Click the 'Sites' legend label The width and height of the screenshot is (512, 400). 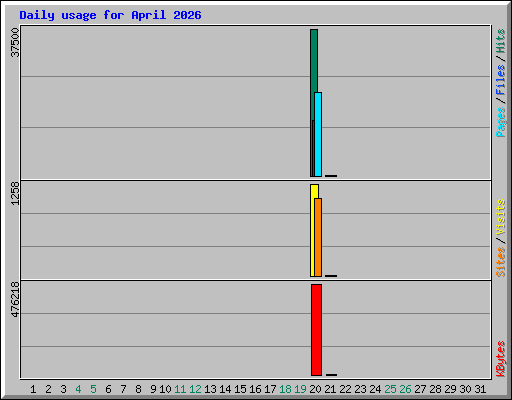[x=500, y=262]
